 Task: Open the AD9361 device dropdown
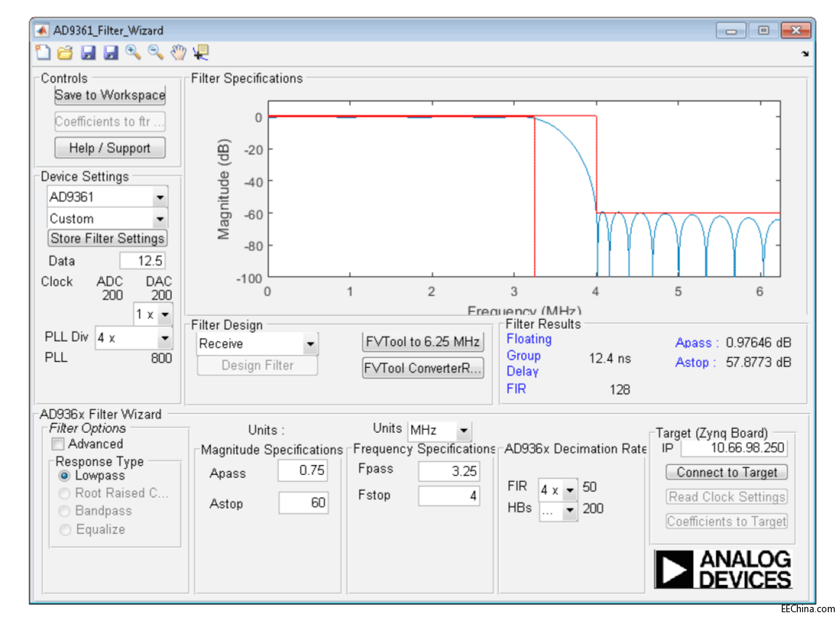[x=107, y=197]
